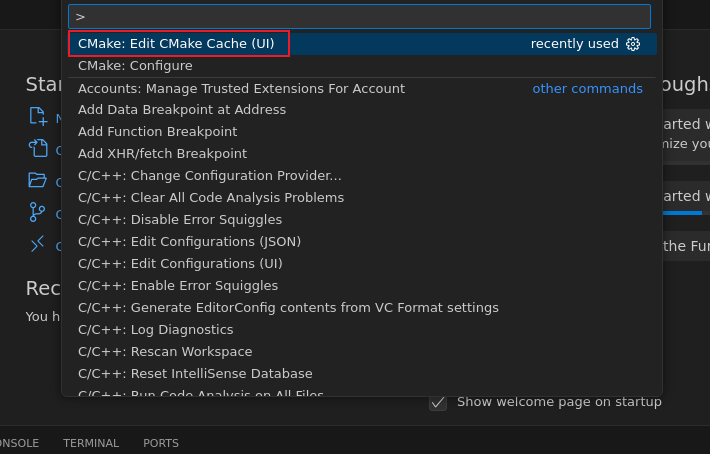The width and height of the screenshot is (710, 454).
Task: Select C/C++: Disable Error Squiggles
Action: [x=362, y=220]
